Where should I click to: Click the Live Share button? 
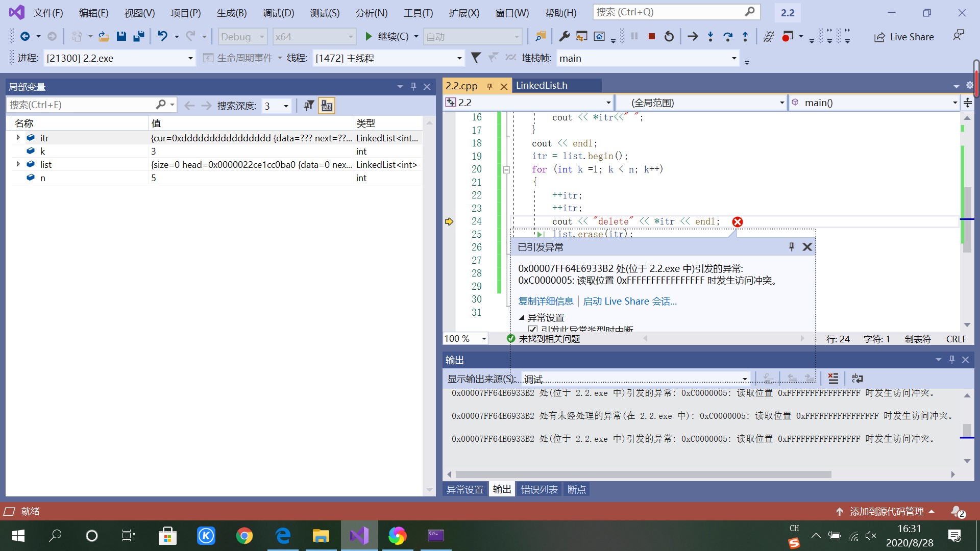pos(904,37)
